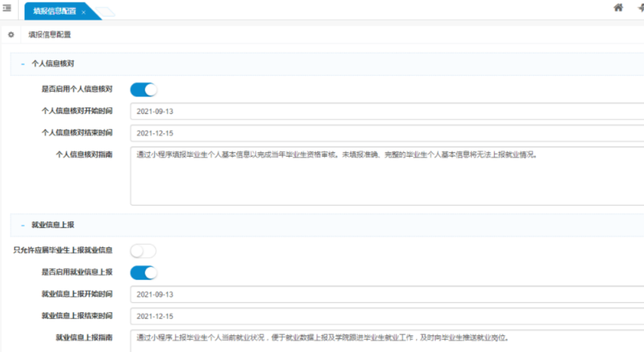Open the 个人信息核对开始时间 date picker
Image resolution: width=644 pixels, height=352 pixels.
click(239, 111)
